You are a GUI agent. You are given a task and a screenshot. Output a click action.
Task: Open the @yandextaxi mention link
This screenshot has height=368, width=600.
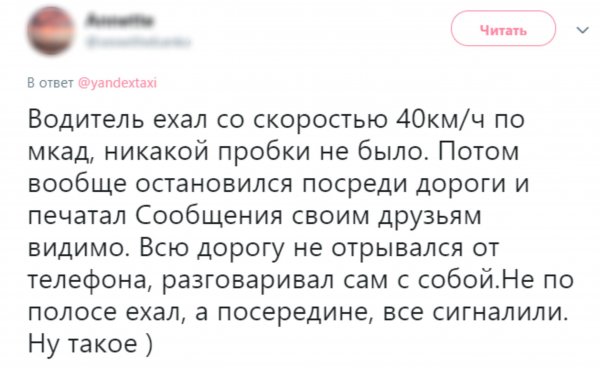coord(117,83)
